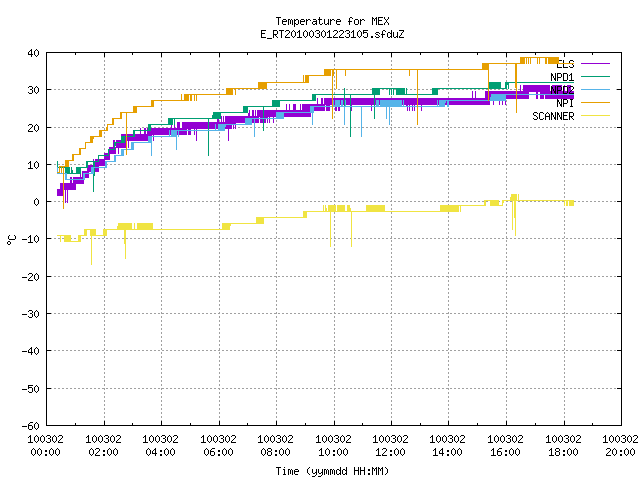Click the blue NPD2 legend line sample
640x480 pixels.
point(595,89)
